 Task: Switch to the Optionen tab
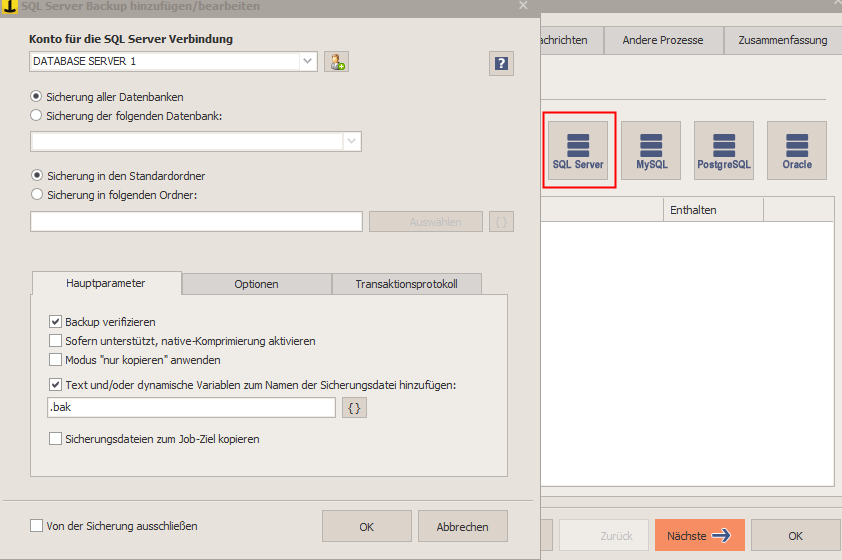pyautogui.click(x=256, y=284)
